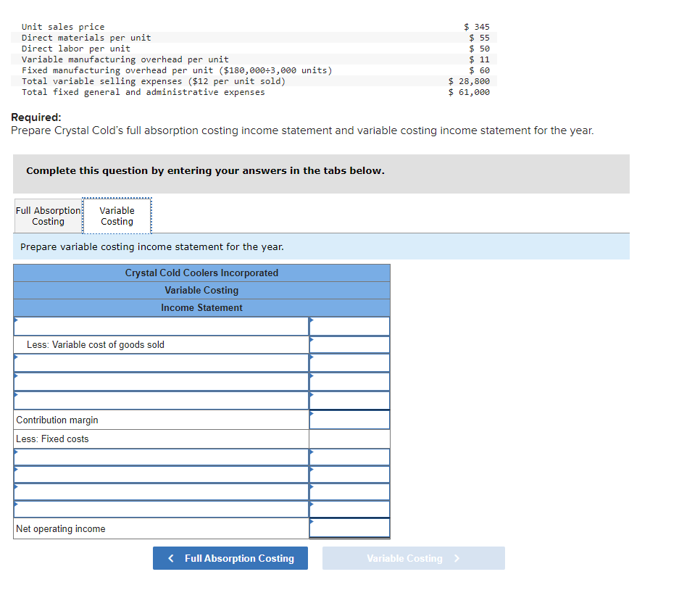Click the Unit sales price row text
Image resolution: width=700 pixels, height=598 pixels.
[63, 27]
